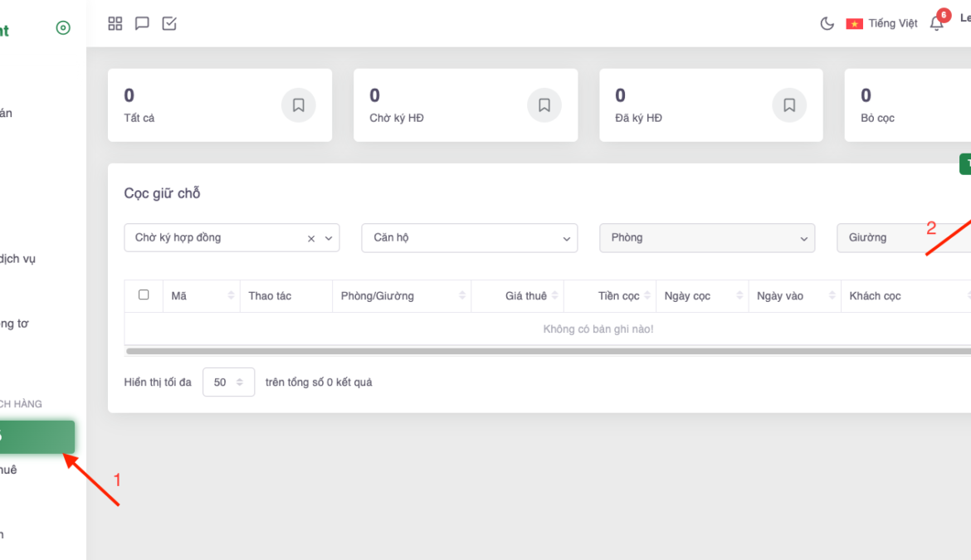Screen dimensions: 971x560
Task: Click bookmark icon on Đã ký HĐ card
Action: tap(789, 105)
